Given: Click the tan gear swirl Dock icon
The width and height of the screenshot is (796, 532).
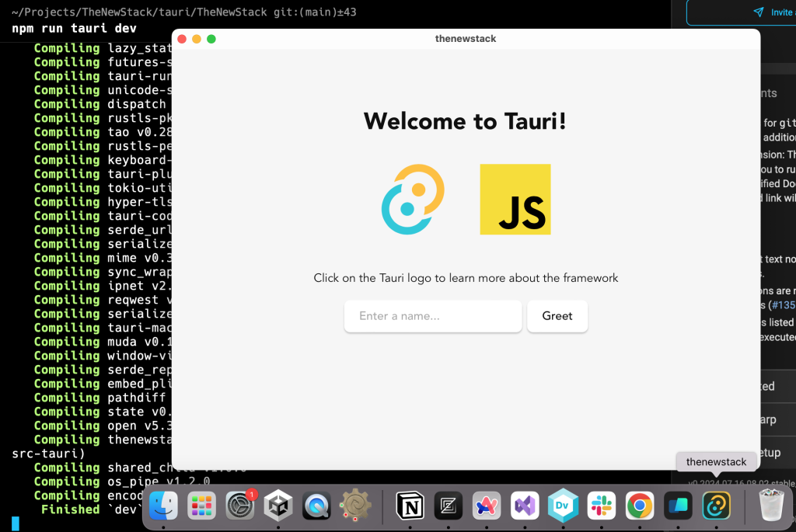Looking at the screenshot, I should [x=354, y=505].
